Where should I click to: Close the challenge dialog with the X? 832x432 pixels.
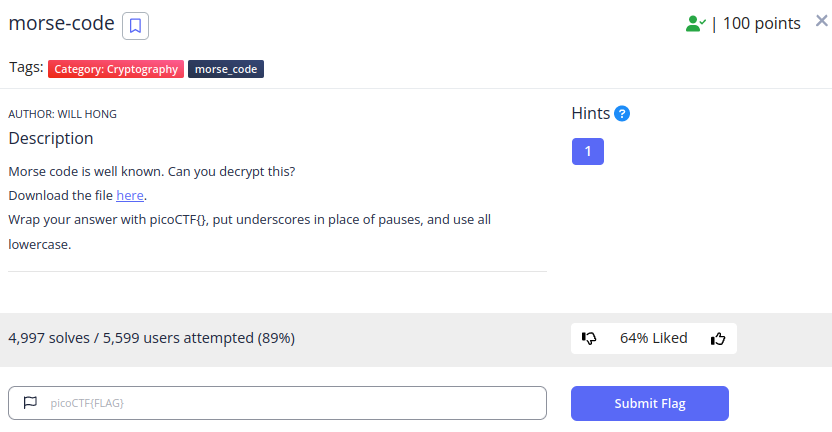point(821,21)
